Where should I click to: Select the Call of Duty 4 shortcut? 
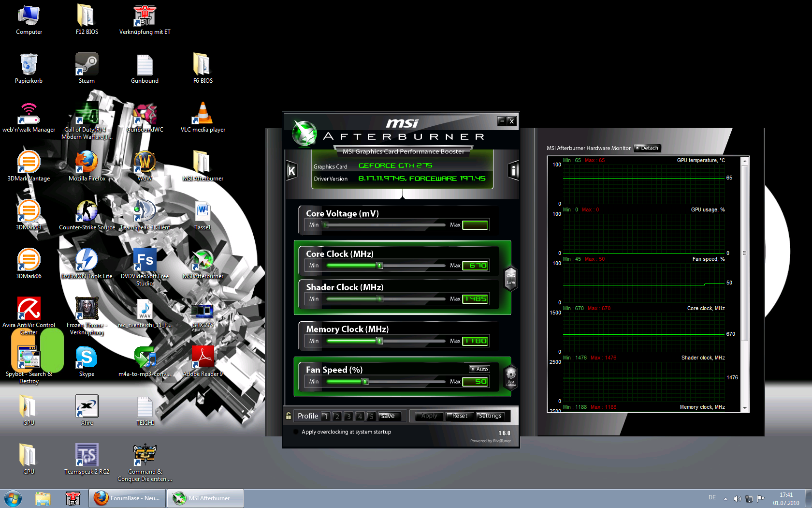click(87, 121)
